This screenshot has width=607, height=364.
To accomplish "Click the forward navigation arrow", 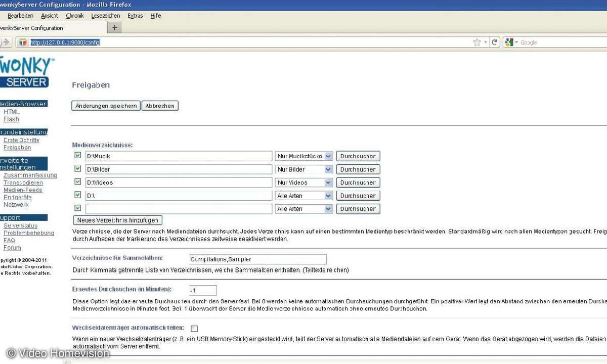I will tap(6, 42).
